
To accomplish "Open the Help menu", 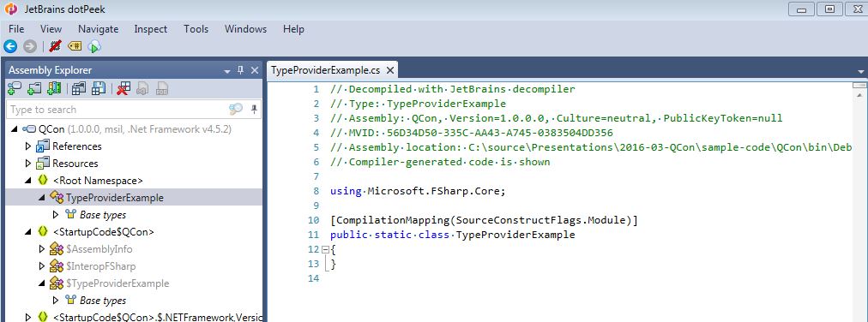I will coord(293,29).
